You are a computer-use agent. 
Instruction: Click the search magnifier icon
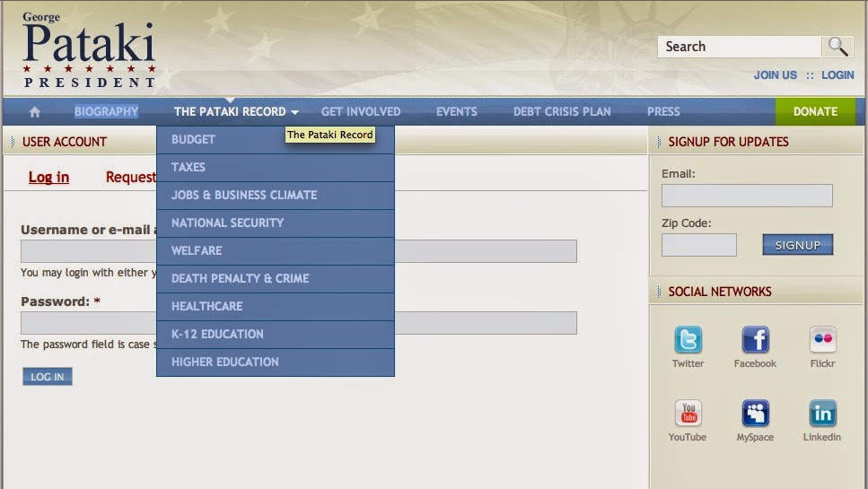point(837,47)
